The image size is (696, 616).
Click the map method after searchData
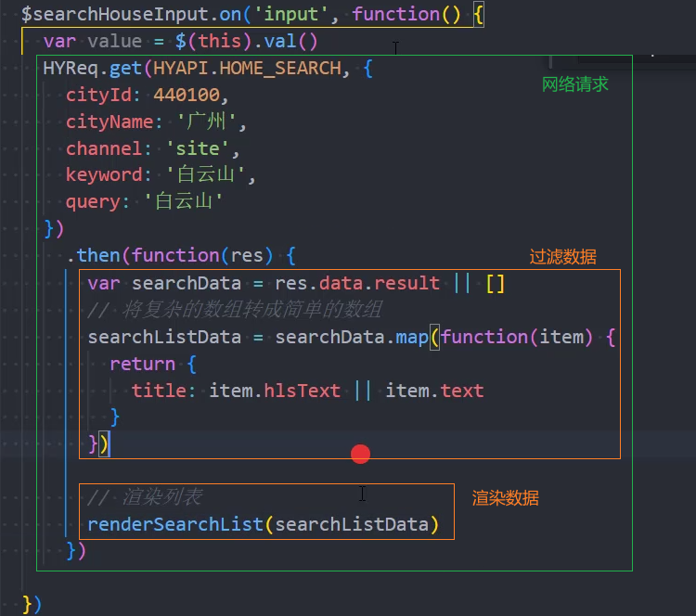412,337
